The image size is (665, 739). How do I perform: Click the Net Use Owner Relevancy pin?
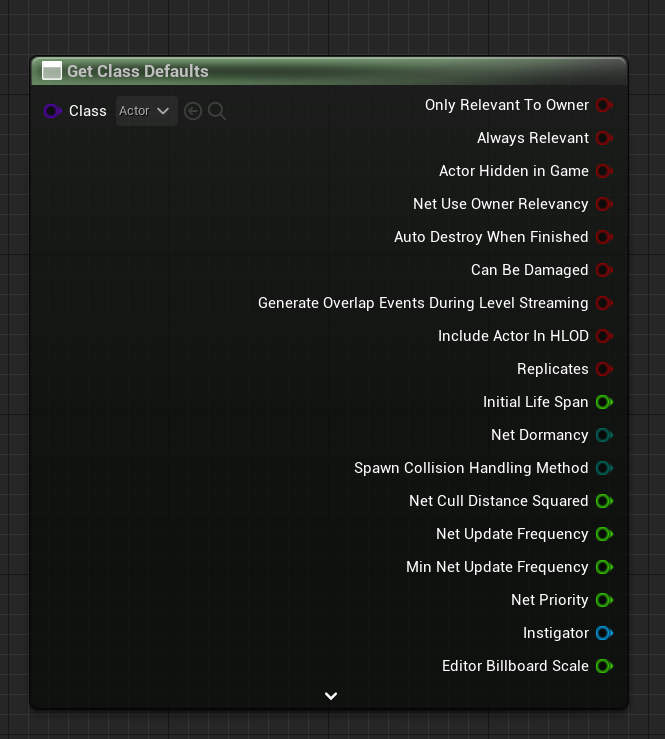pos(604,204)
